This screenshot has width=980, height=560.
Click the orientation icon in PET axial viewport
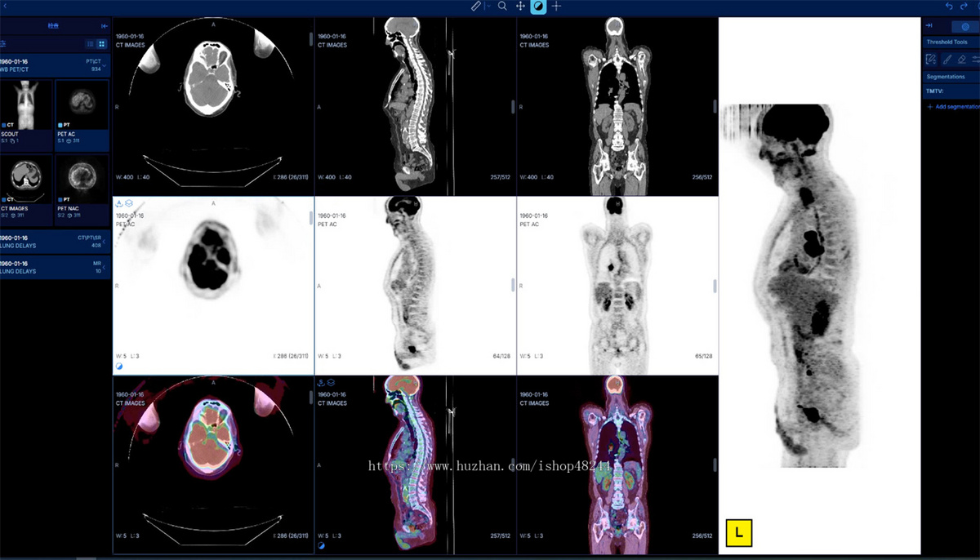(x=119, y=202)
